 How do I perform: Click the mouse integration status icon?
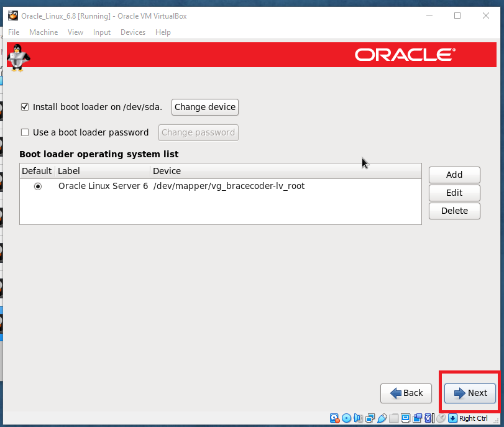click(x=441, y=418)
